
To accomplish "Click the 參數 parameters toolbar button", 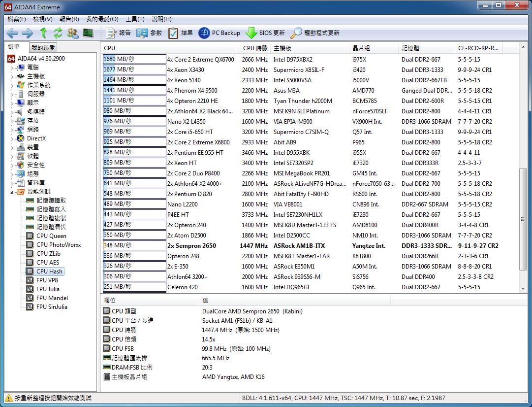I will coord(149,33).
